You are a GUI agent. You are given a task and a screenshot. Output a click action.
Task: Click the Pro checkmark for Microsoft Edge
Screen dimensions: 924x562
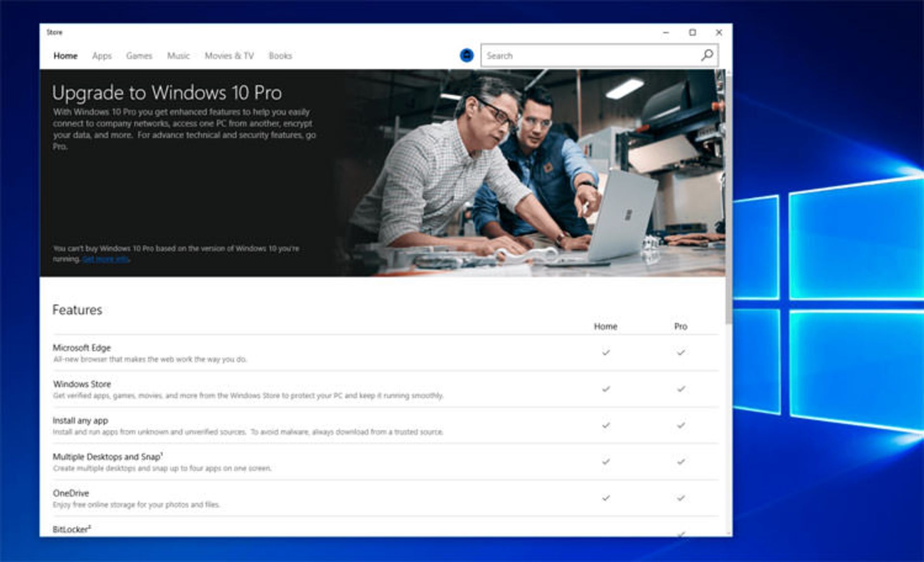(681, 353)
